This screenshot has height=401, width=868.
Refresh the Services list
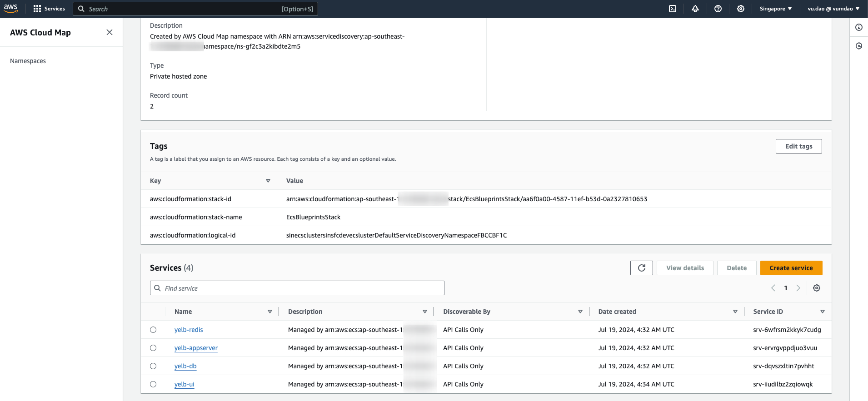pyautogui.click(x=642, y=268)
